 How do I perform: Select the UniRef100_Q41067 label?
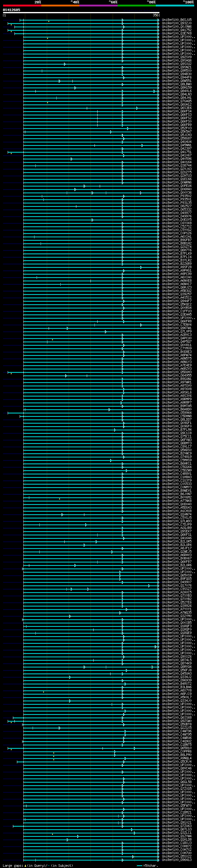point(177,155)
